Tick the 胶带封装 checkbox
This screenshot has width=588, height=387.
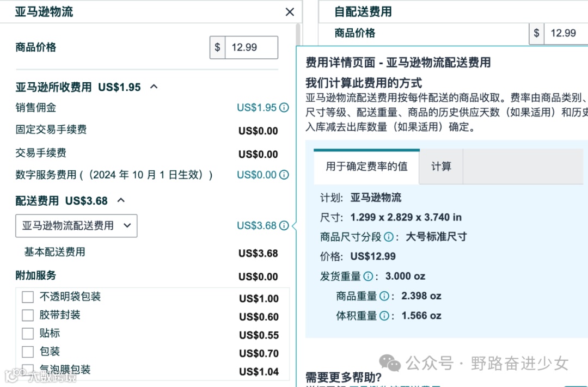pyautogui.click(x=28, y=315)
